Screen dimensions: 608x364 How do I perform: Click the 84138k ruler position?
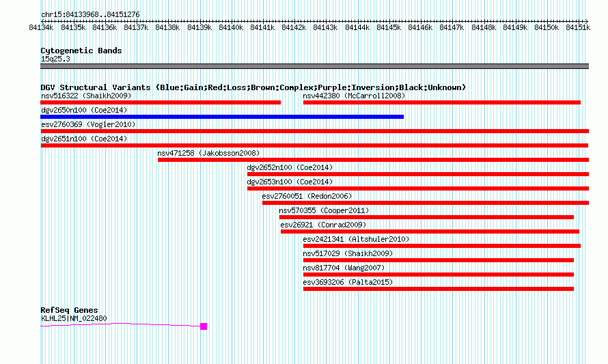167,27
